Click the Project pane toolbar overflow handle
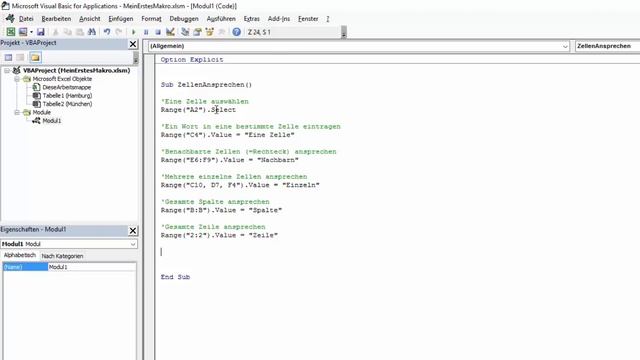 pos(136,59)
